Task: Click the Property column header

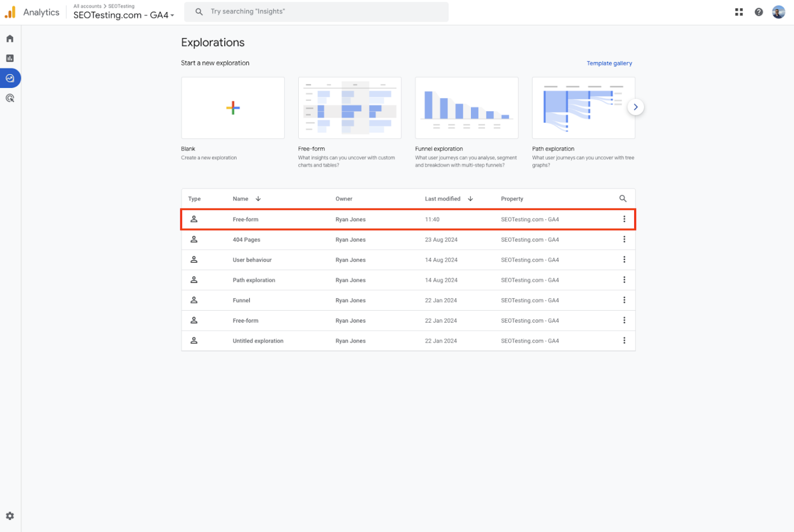Action: (x=512, y=199)
